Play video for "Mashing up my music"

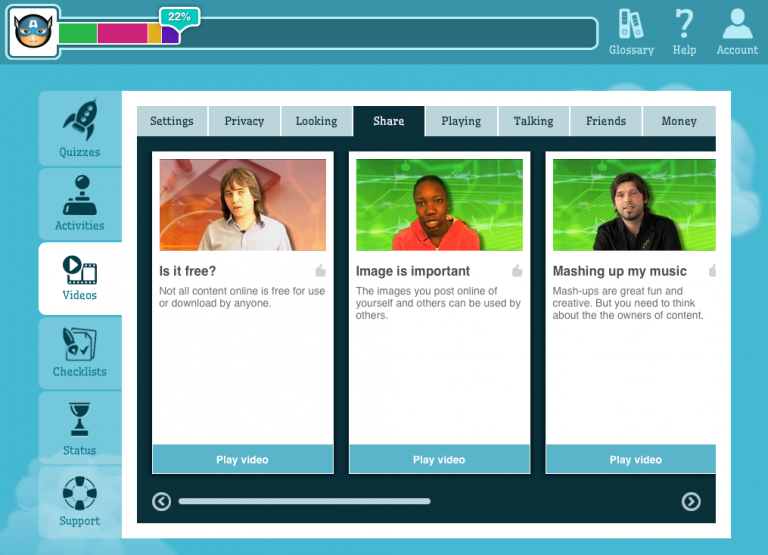631,459
